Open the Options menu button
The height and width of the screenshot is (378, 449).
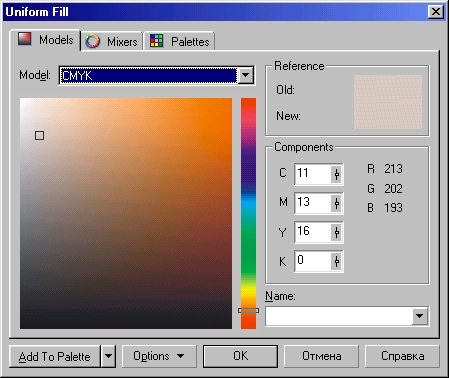159,356
